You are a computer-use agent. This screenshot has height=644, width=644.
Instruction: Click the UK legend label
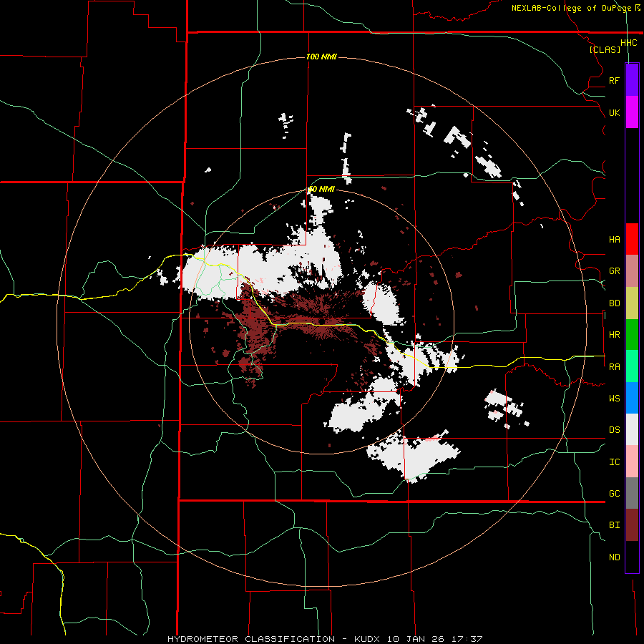pos(614,112)
